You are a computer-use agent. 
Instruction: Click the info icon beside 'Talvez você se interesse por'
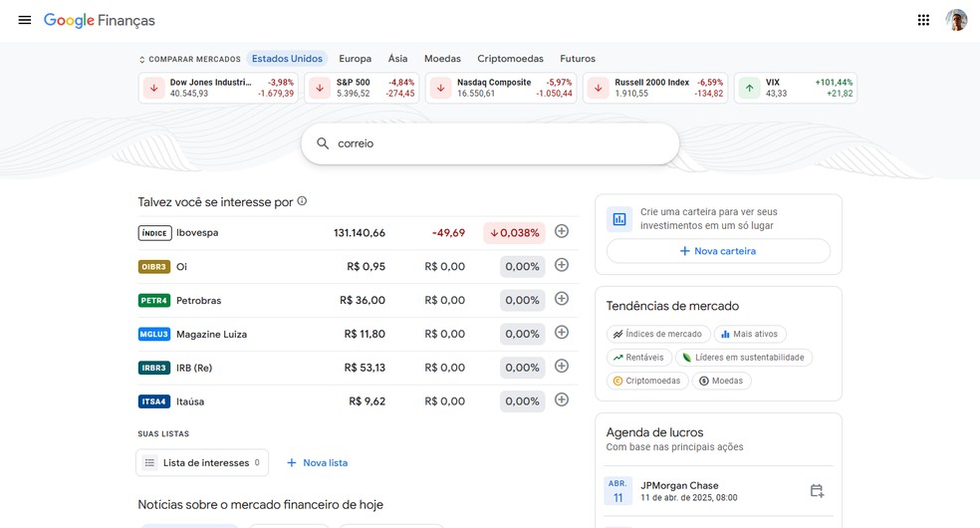(x=302, y=201)
